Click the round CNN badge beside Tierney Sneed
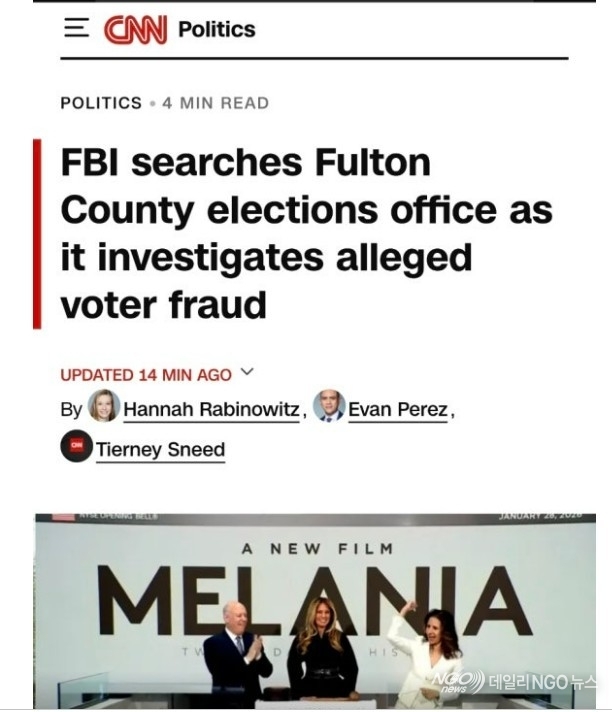This screenshot has width=612, height=712. 76,446
